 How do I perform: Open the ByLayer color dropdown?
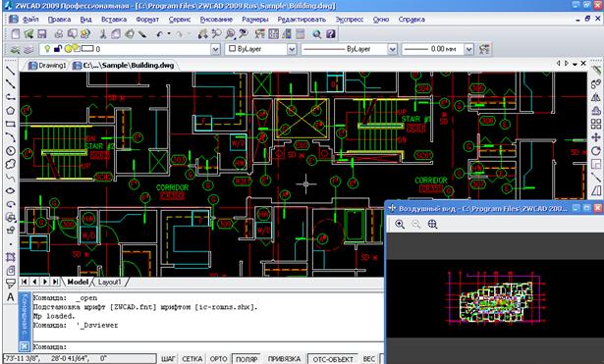pyautogui.click(x=292, y=49)
